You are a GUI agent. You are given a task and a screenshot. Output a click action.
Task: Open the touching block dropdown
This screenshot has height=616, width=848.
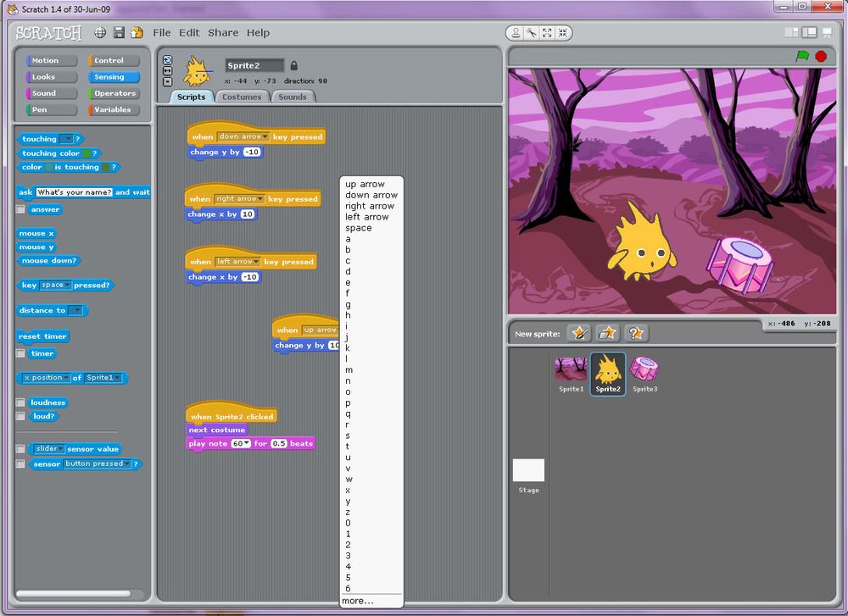pos(66,139)
